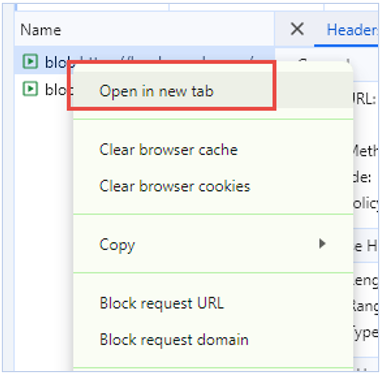The height and width of the screenshot is (374, 383).
Task: Click the partially visible Request Method label
Action: [365, 151]
